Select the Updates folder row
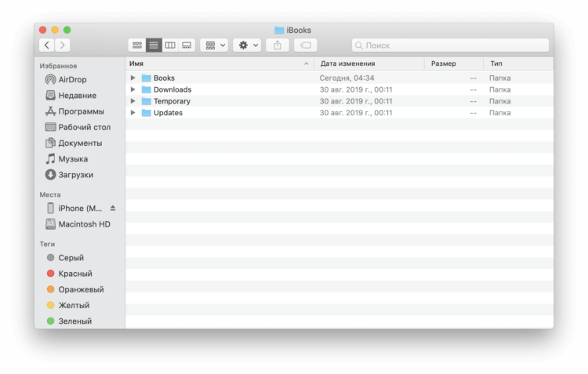This screenshot has height=374, width=588. 339,113
